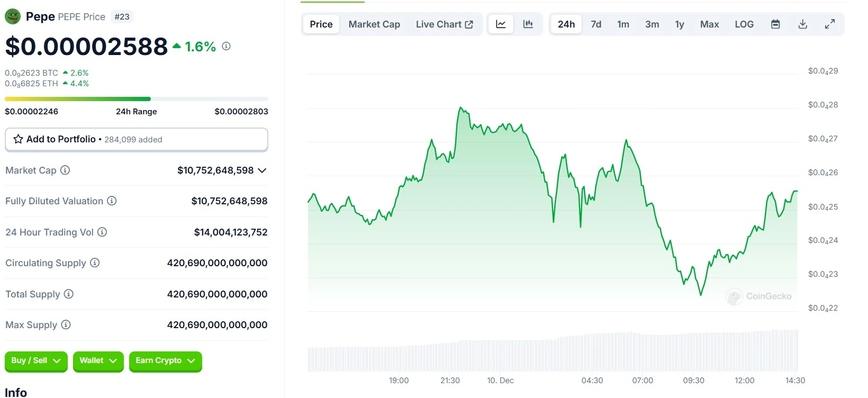This screenshot has width=868, height=398.
Task: Show 24 Hour Trading Vol info icon
Action: [x=102, y=232]
